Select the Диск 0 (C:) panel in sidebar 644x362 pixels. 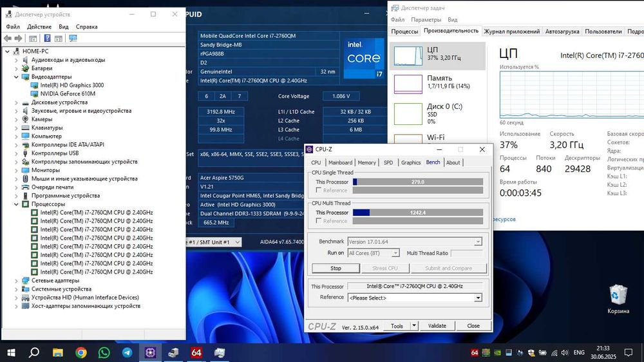[x=437, y=114]
